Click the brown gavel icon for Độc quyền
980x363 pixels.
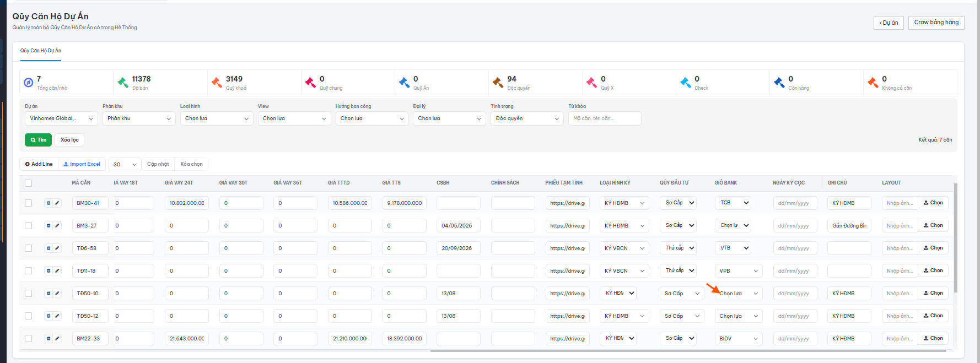tap(498, 83)
